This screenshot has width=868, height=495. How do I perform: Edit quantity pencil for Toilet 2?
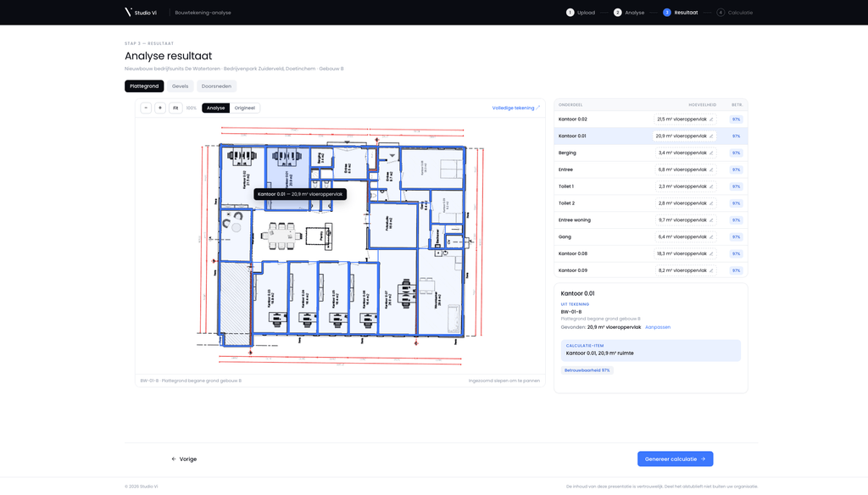[711, 203]
